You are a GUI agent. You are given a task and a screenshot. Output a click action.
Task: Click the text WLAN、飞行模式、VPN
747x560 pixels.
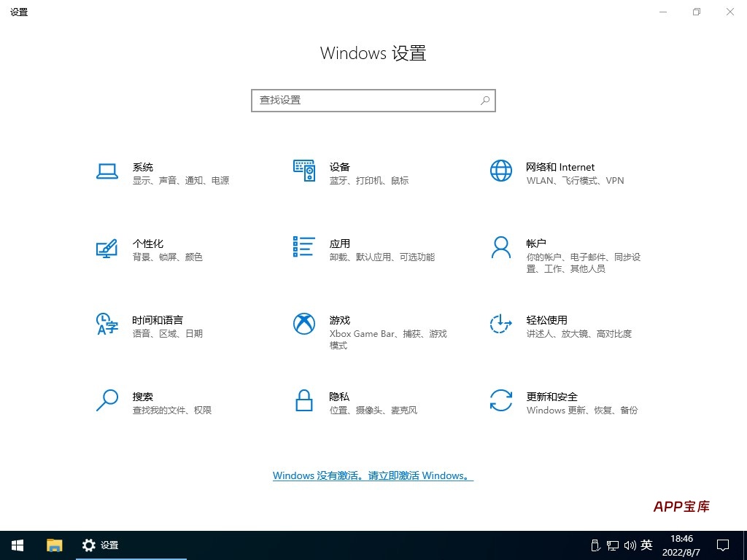coord(575,181)
